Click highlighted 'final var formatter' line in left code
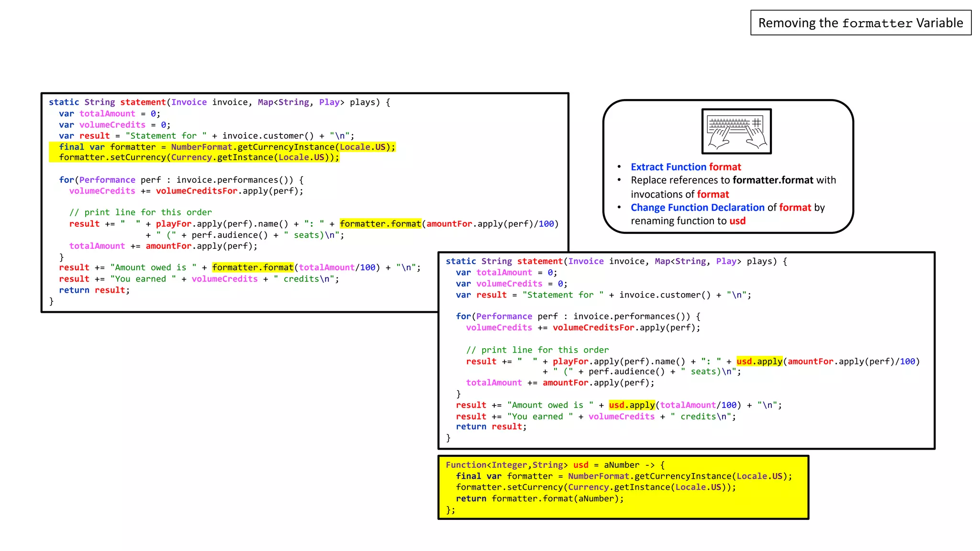Viewport: 980px width, 551px height. coord(227,147)
